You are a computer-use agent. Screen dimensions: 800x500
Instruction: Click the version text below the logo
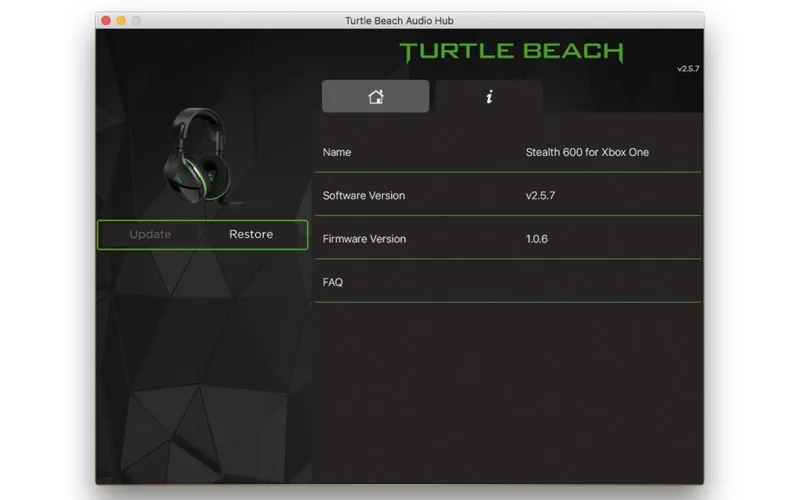688,69
